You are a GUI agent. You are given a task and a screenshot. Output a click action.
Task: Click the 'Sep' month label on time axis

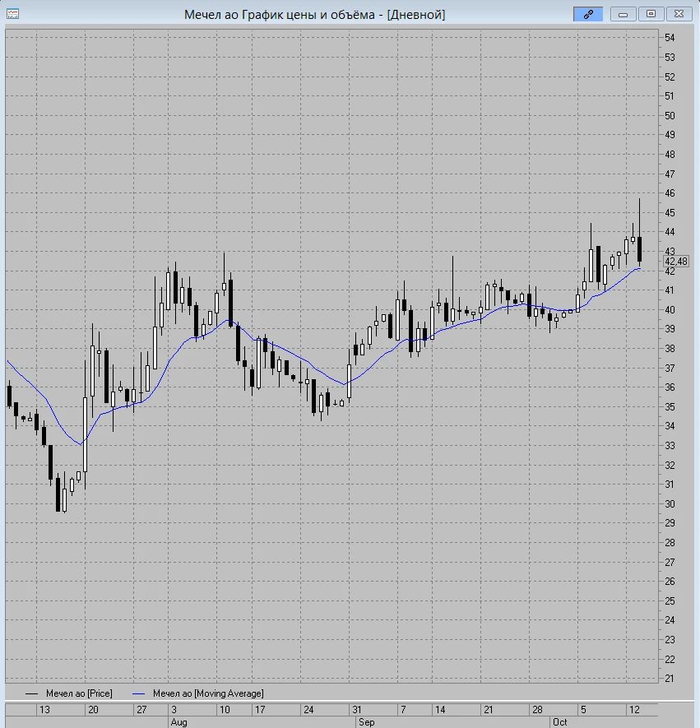(366, 722)
